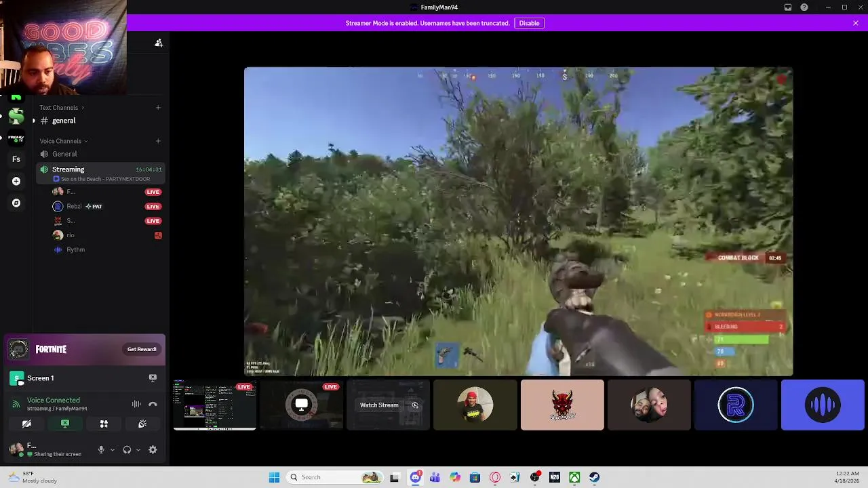Disable Streamer Mode in purple banner
The image size is (868, 488).
[x=529, y=23]
